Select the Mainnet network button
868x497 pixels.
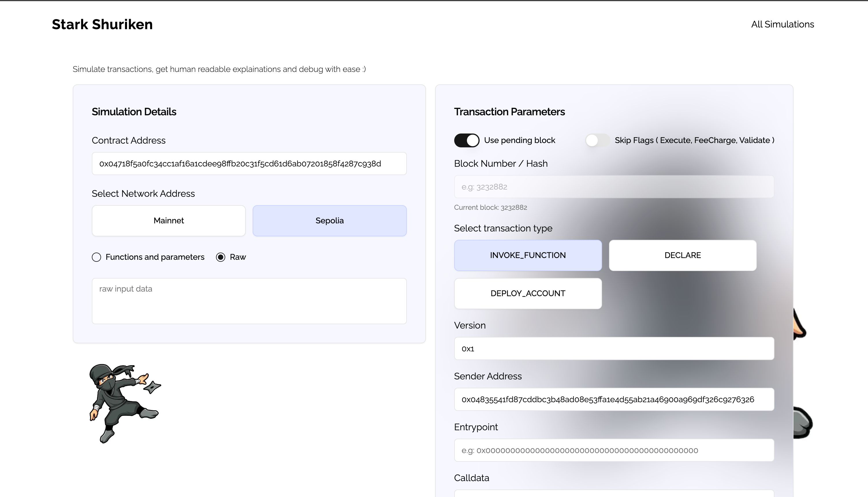169,221
